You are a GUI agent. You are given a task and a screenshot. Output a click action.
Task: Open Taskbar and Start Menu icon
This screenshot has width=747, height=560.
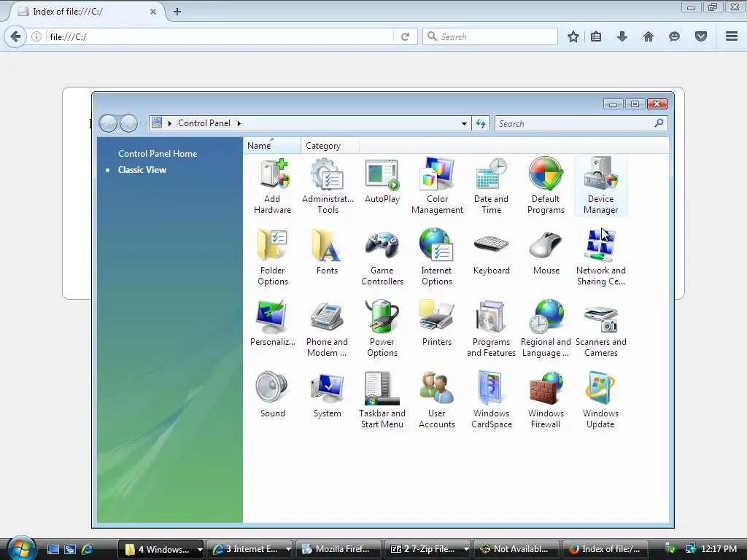point(382,400)
